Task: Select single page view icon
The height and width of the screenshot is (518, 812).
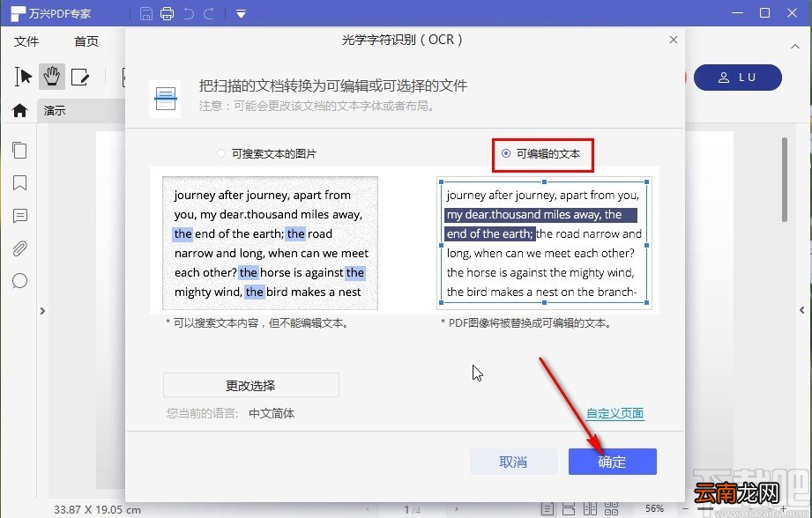Action: [x=548, y=509]
